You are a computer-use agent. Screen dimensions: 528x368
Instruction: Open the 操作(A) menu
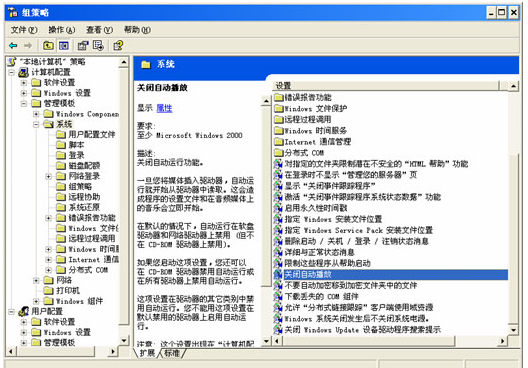[62, 30]
